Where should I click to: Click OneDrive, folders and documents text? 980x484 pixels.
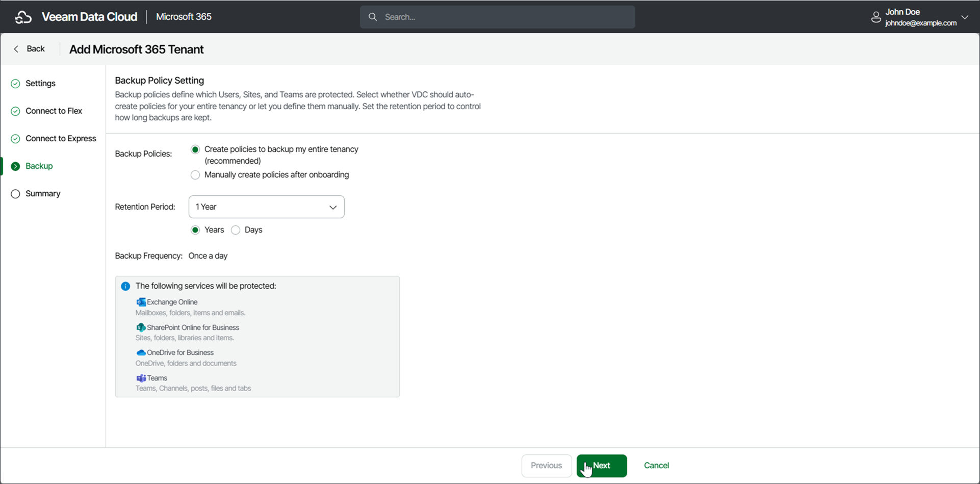click(x=186, y=364)
